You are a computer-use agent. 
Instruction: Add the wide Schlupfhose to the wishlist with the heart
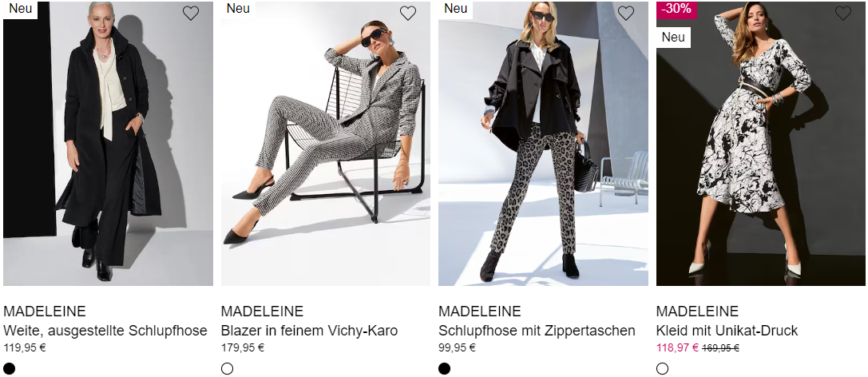[x=191, y=14]
